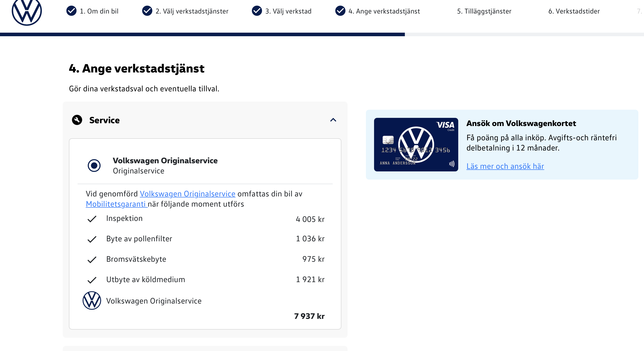This screenshot has width=644, height=351.
Task: Click the Inspektion price 4 005 kr
Action: pos(310,219)
